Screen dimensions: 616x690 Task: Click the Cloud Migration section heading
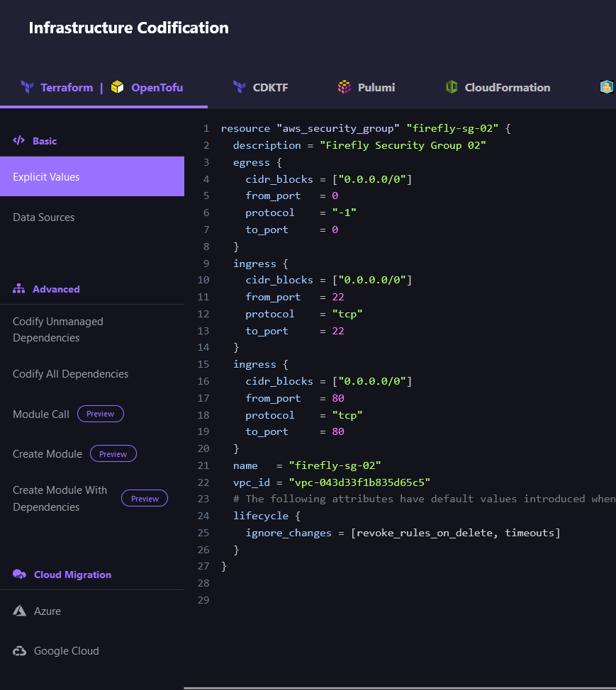coord(72,575)
